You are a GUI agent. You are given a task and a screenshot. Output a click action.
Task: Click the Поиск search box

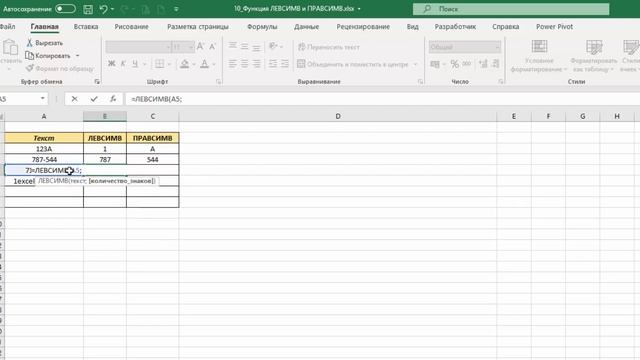click(511, 9)
